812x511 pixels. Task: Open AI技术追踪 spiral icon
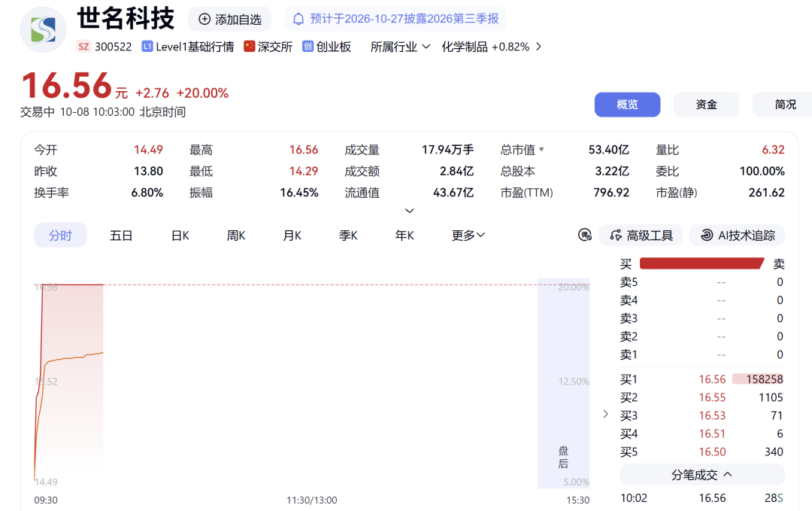[707, 236]
